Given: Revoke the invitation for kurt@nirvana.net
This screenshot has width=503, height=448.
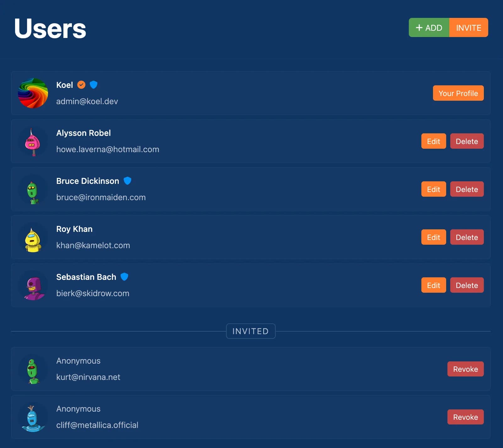Looking at the screenshot, I should pos(465,369).
